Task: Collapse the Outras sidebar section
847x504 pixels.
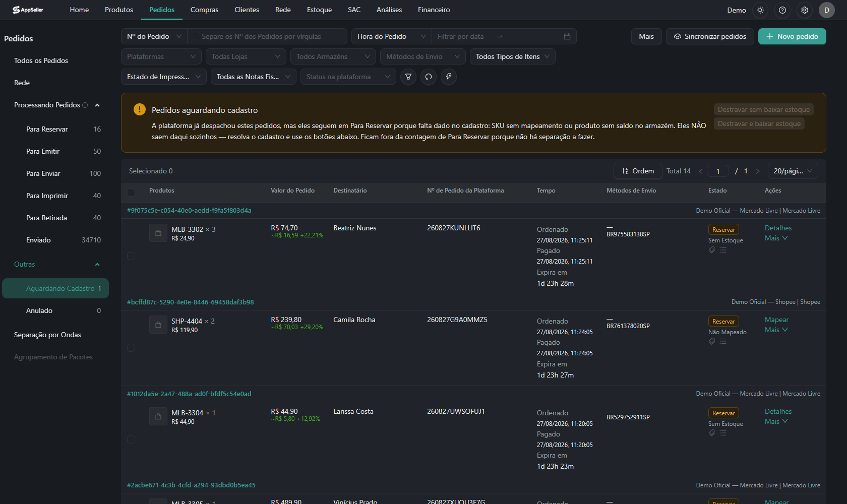Action: coord(97,264)
